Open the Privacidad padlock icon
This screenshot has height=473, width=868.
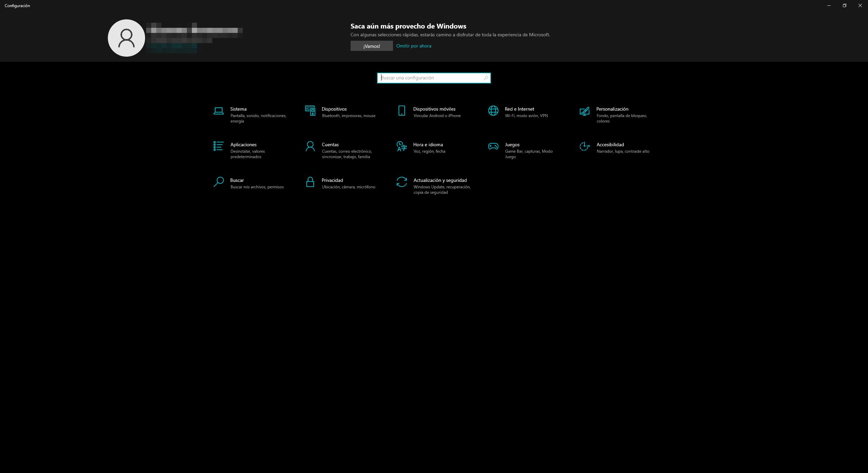coord(310,182)
